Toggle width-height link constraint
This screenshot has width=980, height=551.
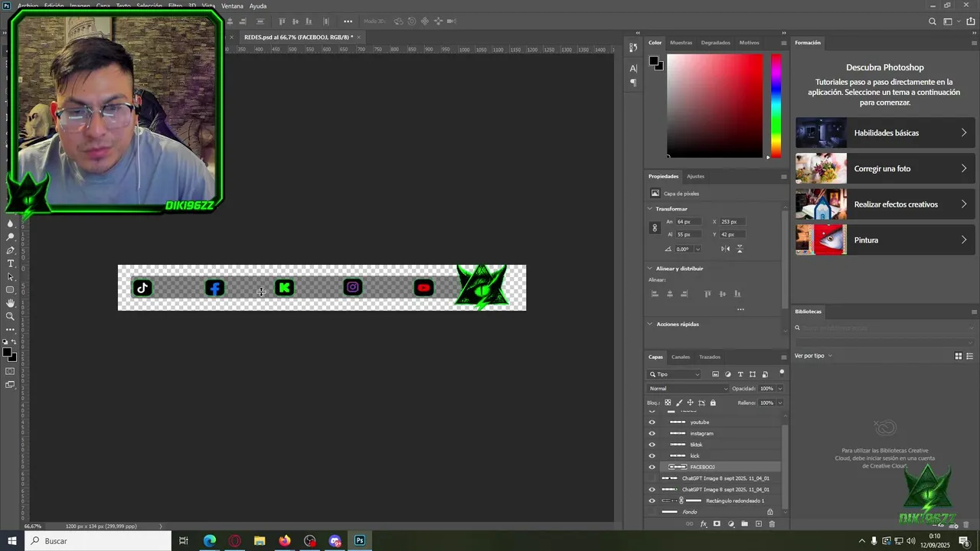pyautogui.click(x=655, y=228)
